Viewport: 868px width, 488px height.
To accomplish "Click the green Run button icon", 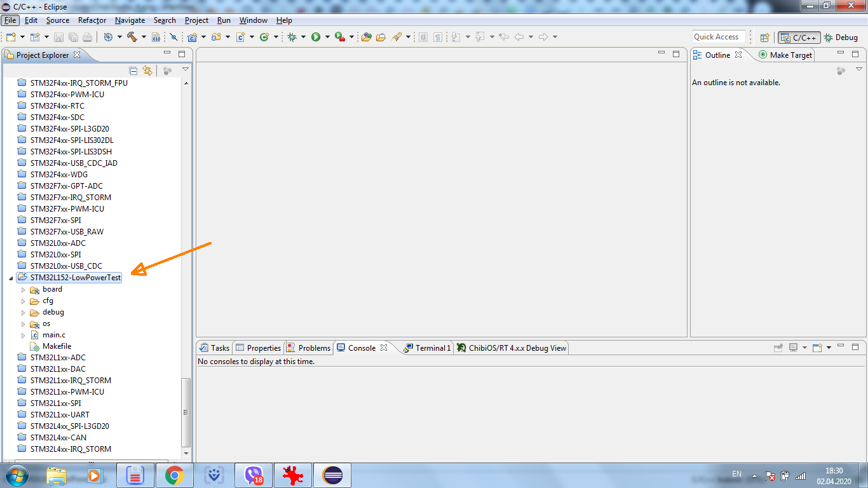I will pyautogui.click(x=316, y=37).
